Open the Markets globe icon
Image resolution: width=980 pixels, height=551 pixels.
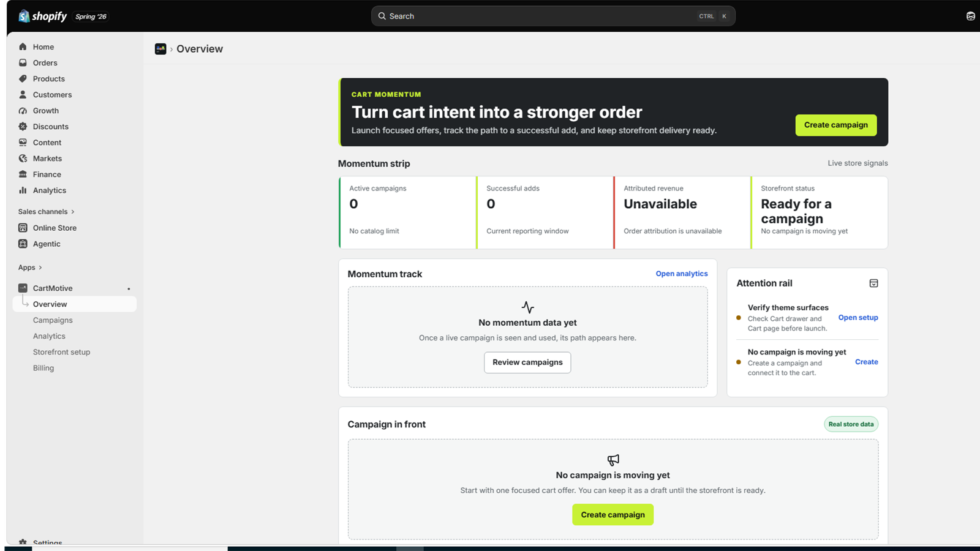coord(23,158)
